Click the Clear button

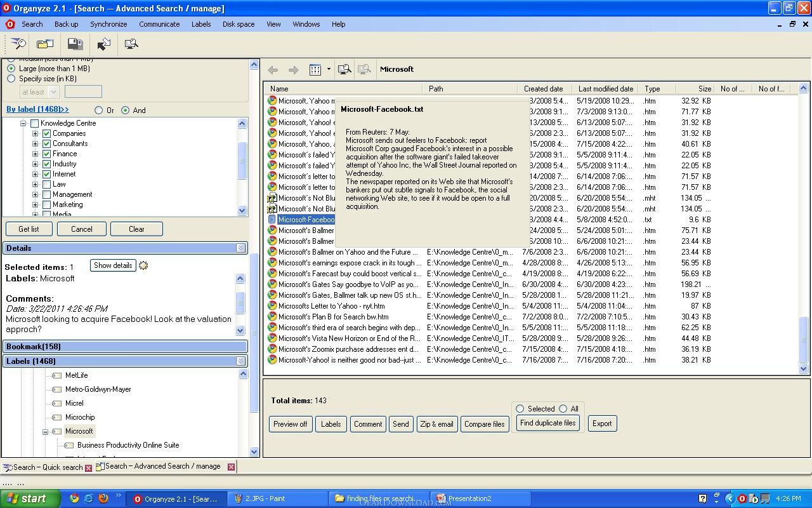point(136,229)
